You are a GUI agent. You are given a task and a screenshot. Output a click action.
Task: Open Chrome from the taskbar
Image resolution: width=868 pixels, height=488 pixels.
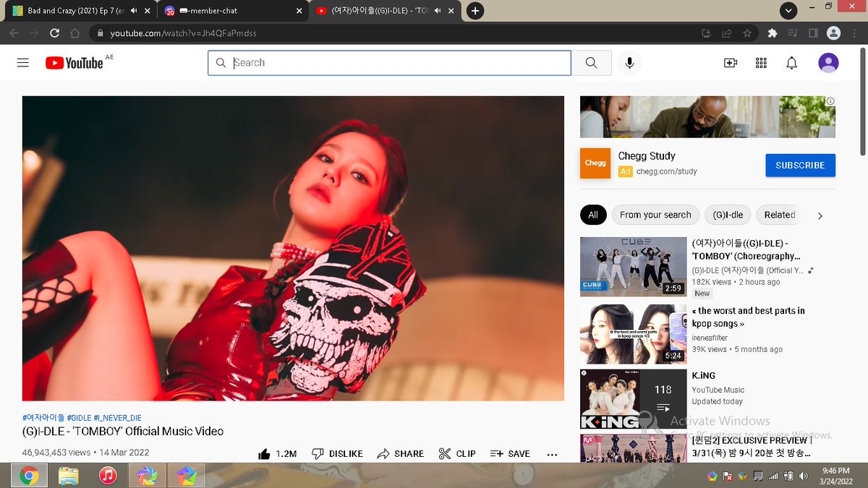click(x=29, y=476)
